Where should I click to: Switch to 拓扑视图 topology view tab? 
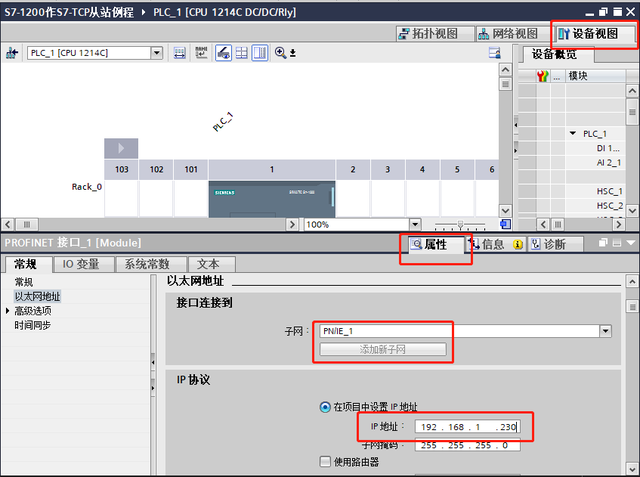436,33
